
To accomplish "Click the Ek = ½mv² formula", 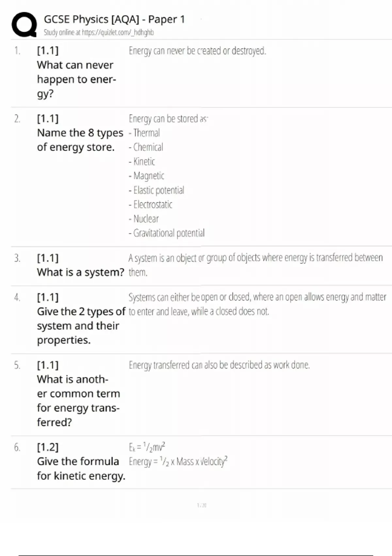I will coord(147,447).
